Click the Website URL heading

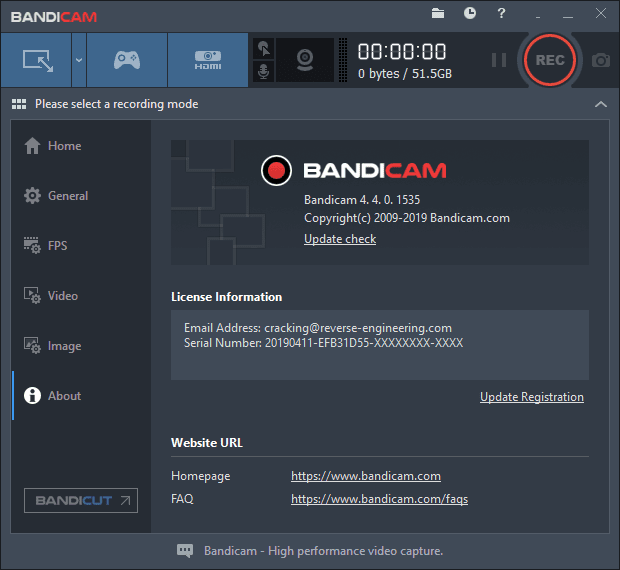click(207, 443)
